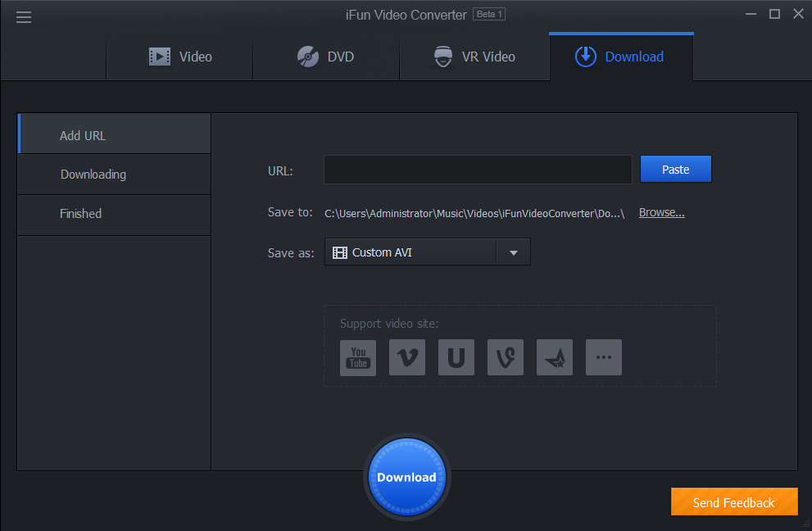View the Finished downloads
Viewport: 812px width, 531px height.
[x=115, y=216]
